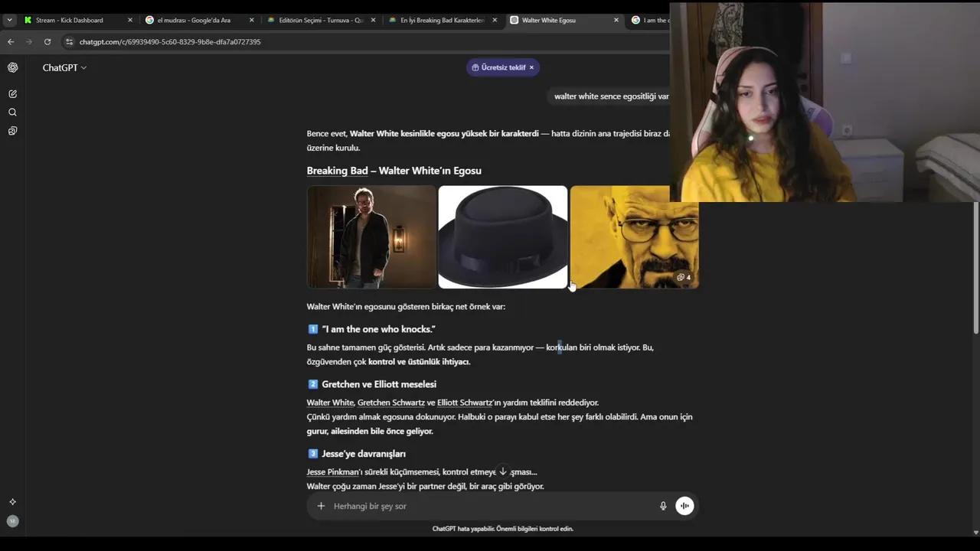The image size is (980, 551).
Task: Click the sparkle icon at sidebar bottom
Action: pyautogui.click(x=12, y=502)
